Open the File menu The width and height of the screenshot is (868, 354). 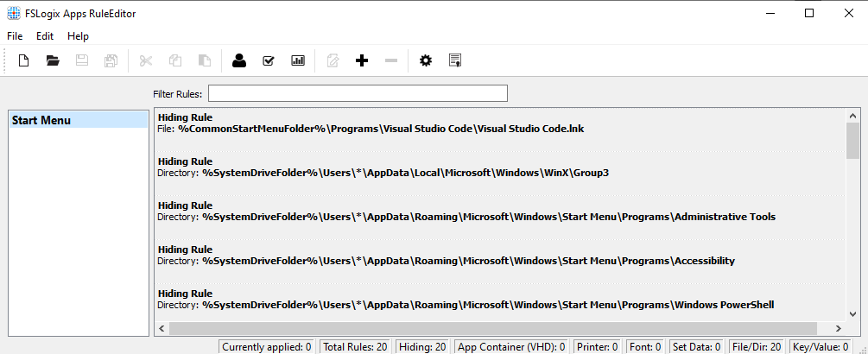click(15, 36)
